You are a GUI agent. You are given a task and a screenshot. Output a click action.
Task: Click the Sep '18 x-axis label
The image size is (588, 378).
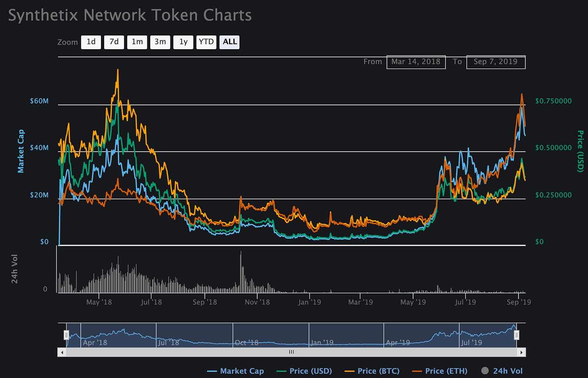pyautogui.click(x=205, y=302)
